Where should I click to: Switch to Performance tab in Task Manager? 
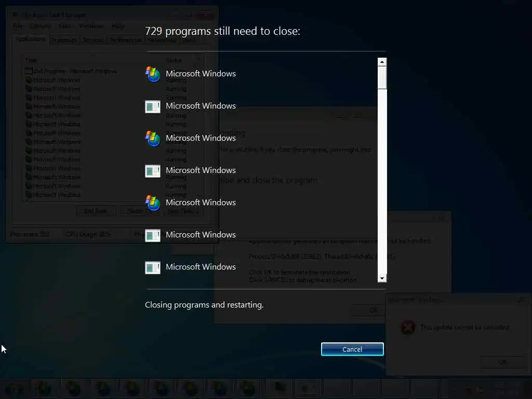point(126,40)
